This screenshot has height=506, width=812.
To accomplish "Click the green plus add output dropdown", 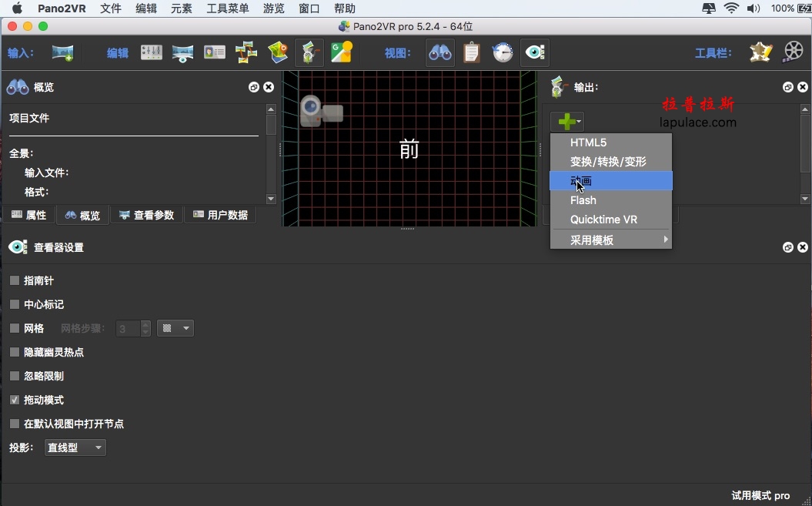I will coord(567,122).
